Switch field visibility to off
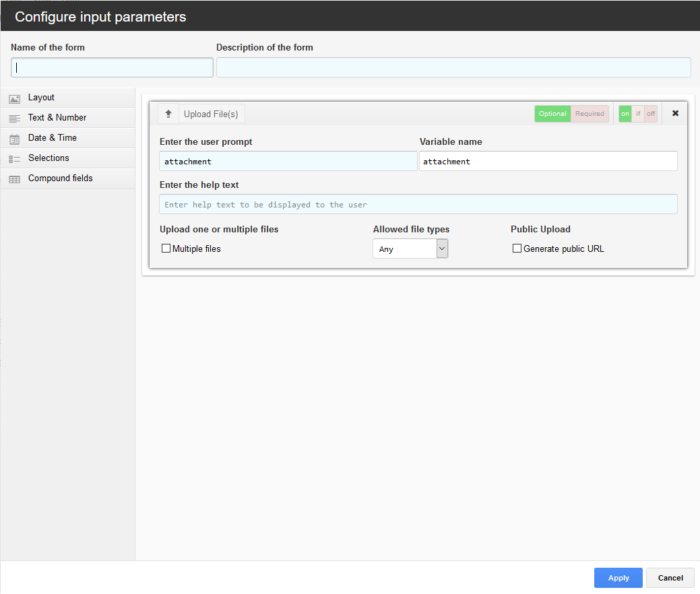Screen dimensions: 700x594 (651, 114)
